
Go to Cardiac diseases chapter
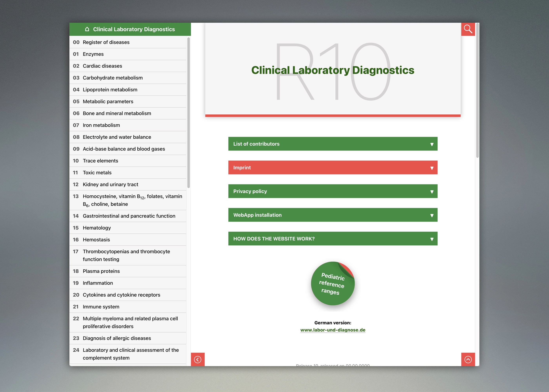[x=102, y=66]
